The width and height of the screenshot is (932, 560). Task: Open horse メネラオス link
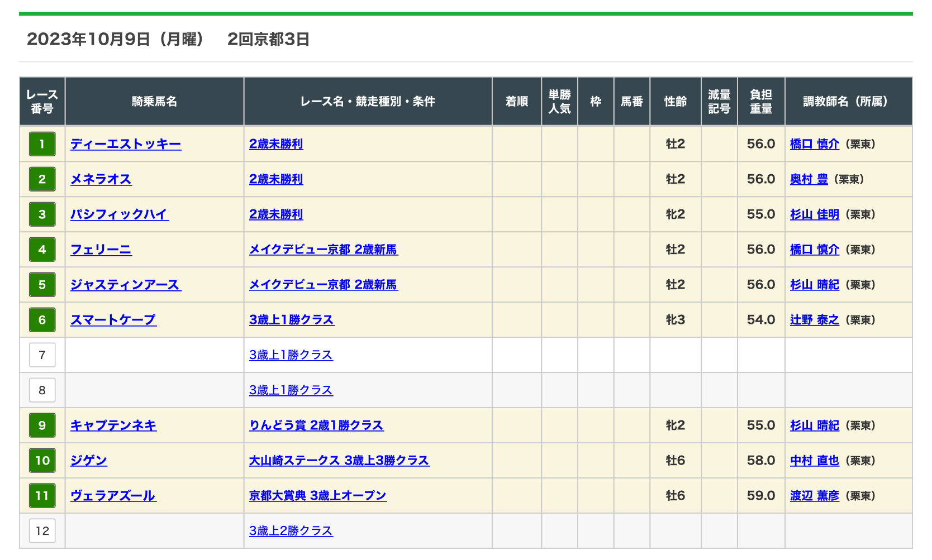point(101,179)
